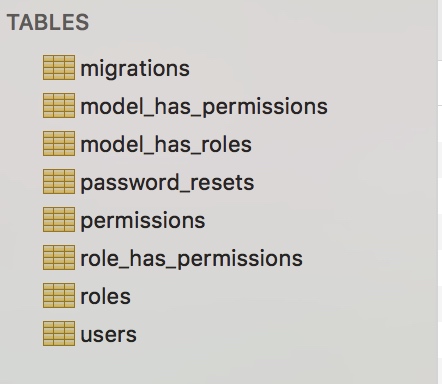Click the role_has_permissions table icon
The width and height of the screenshot is (442, 384).
coord(59,258)
